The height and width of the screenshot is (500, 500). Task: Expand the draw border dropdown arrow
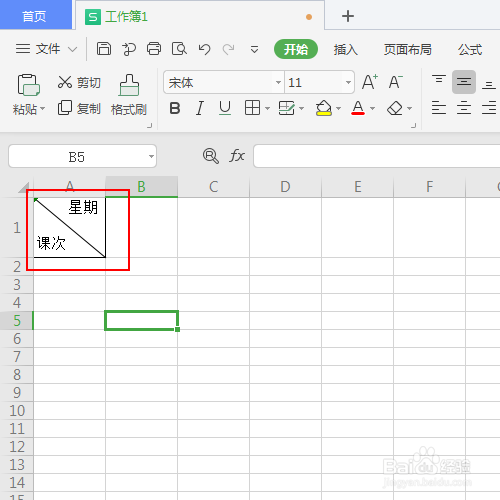(302, 108)
